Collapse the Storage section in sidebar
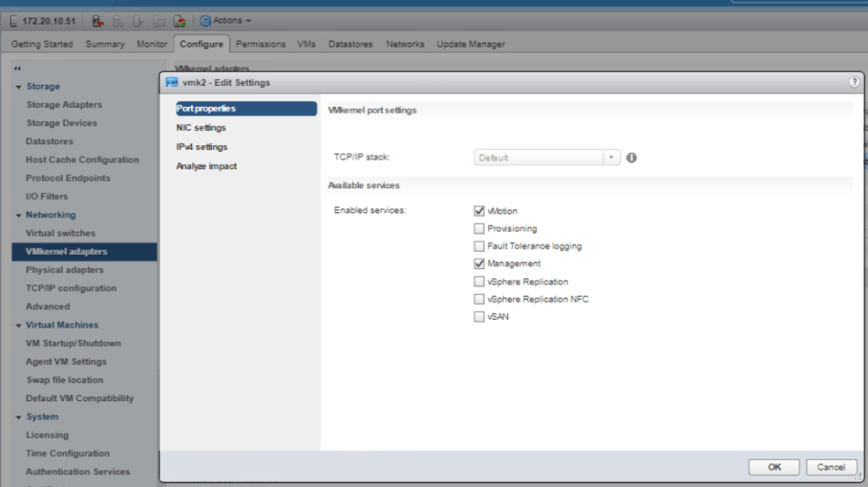This screenshot has width=868, height=487. (x=19, y=87)
